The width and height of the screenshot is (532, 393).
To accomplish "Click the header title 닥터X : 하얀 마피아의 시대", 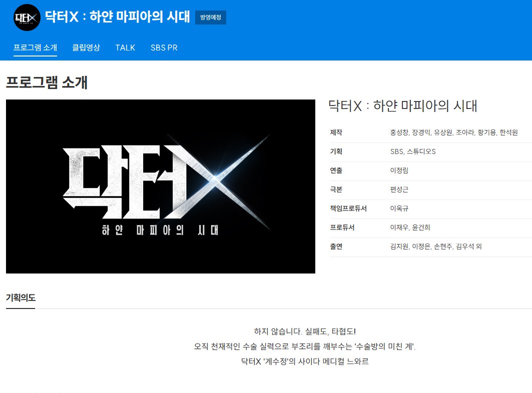I will 118,16.
